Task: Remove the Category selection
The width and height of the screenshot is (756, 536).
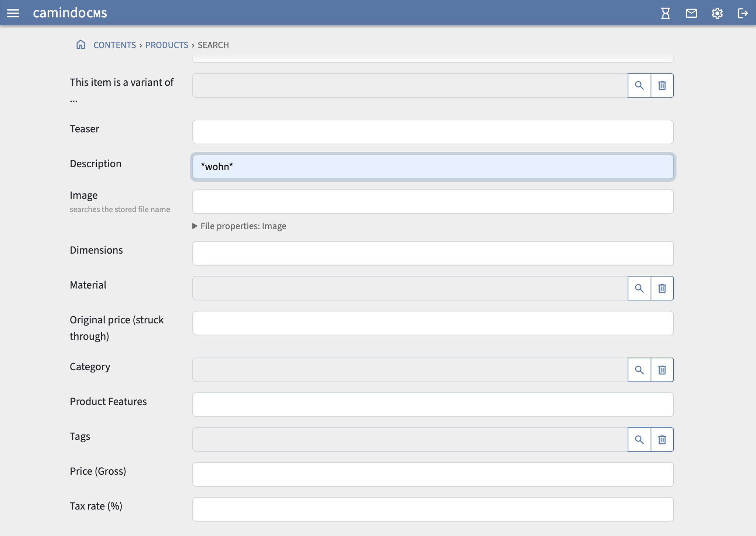Action: click(662, 370)
